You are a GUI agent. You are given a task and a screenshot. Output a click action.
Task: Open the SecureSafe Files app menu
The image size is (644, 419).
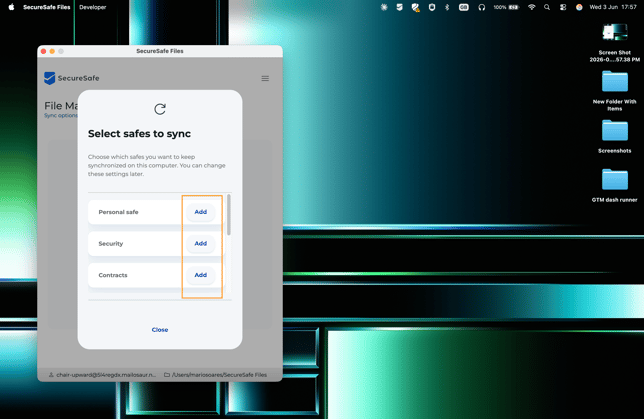47,7
